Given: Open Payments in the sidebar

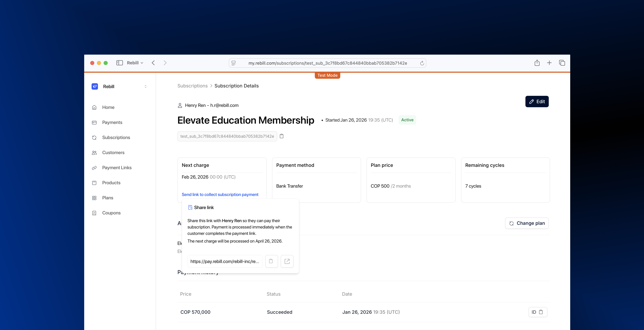Looking at the screenshot, I should 112,122.
